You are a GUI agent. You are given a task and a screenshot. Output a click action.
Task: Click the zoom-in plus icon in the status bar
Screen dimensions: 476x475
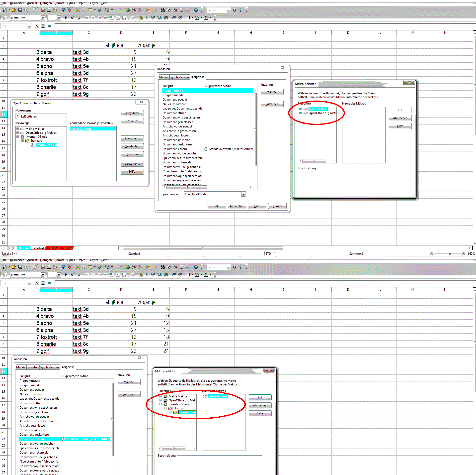[463, 253]
